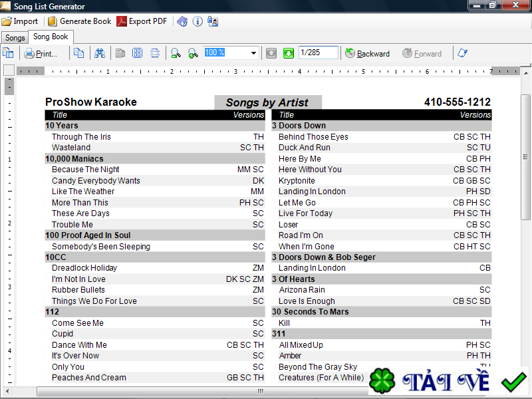Click the green next page arrow
Screen dimensions: 532x399
coord(288,53)
